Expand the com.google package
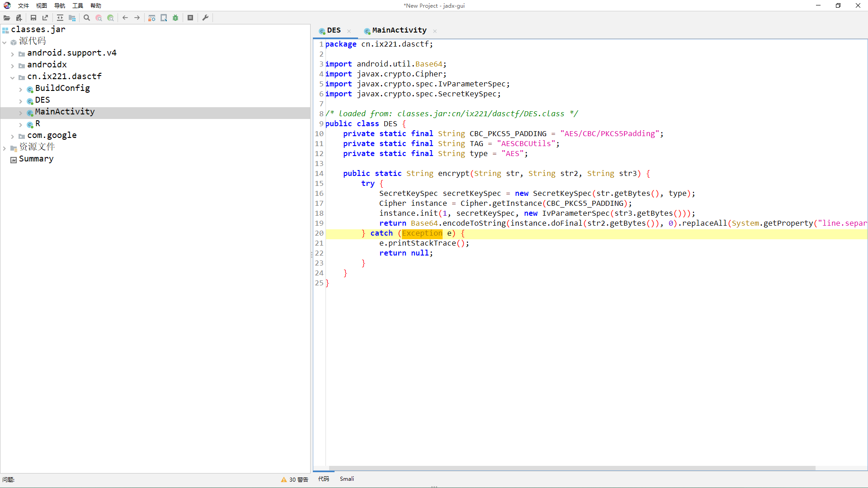 pyautogui.click(x=13, y=136)
